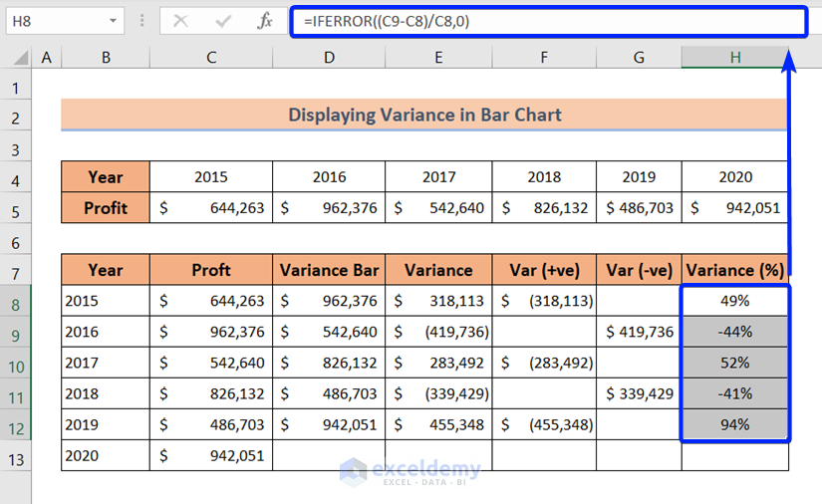Select column H header
This screenshot has width=822, height=504.
[734, 58]
